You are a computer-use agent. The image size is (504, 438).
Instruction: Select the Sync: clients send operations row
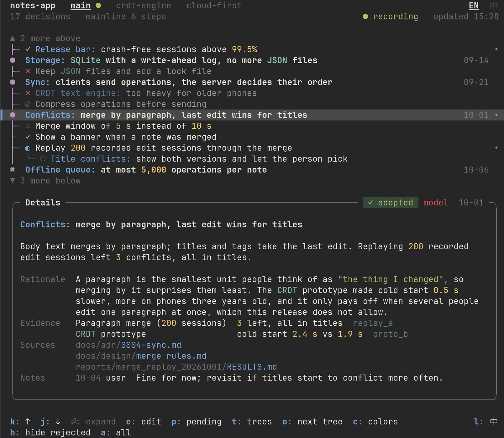[x=252, y=82]
